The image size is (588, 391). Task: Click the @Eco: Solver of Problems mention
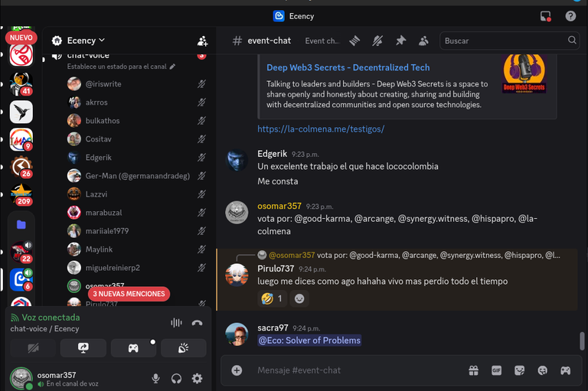pyautogui.click(x=309, y=340)
